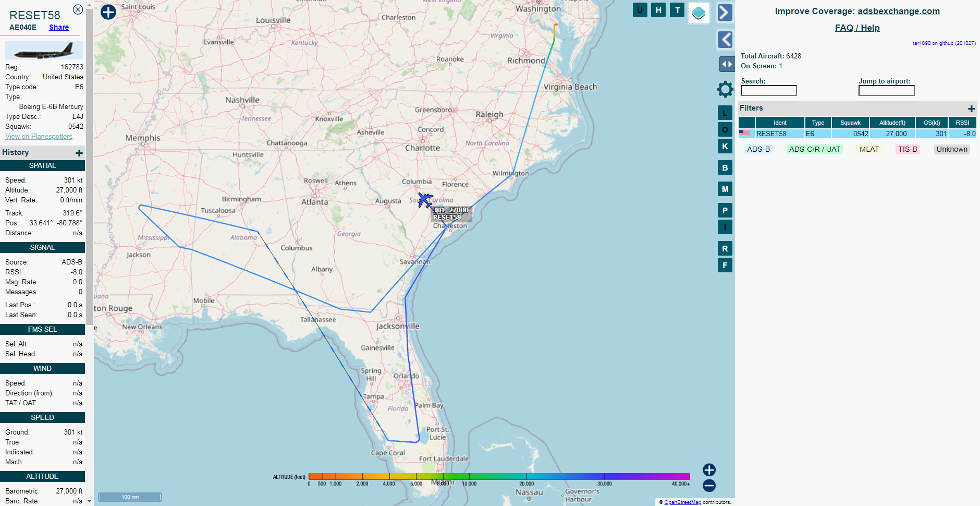
Task: Expand the History section
Action: click(79, 153)
